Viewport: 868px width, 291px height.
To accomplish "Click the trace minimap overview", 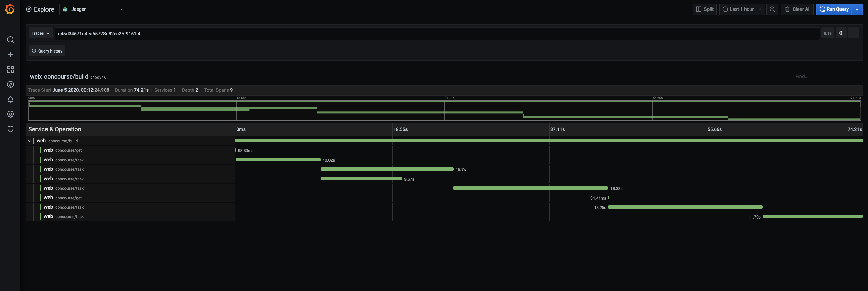I will click(x=445, y=110).
